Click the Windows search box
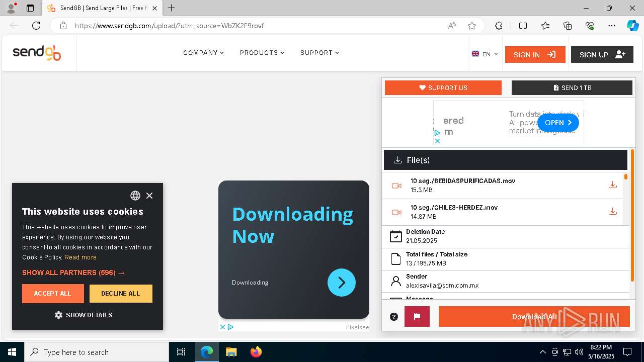This screenshot has height=362, width=644. 97,352
